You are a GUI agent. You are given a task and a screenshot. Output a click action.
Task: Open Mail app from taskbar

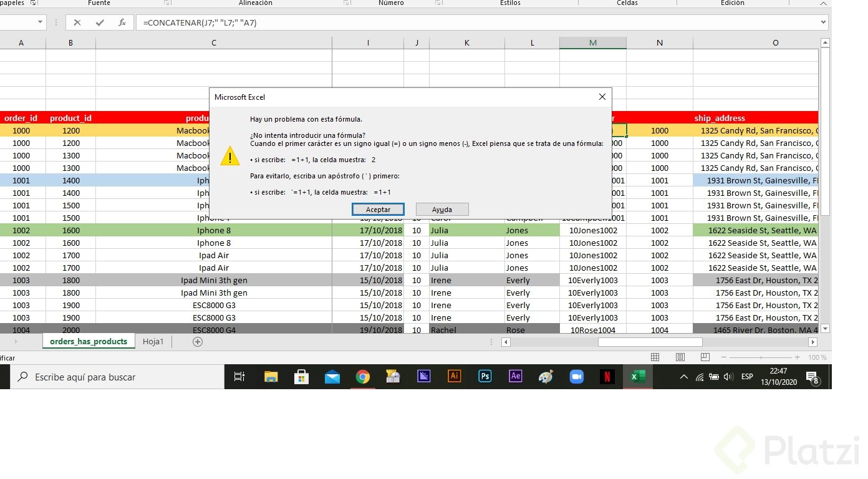tap(332, 377)
